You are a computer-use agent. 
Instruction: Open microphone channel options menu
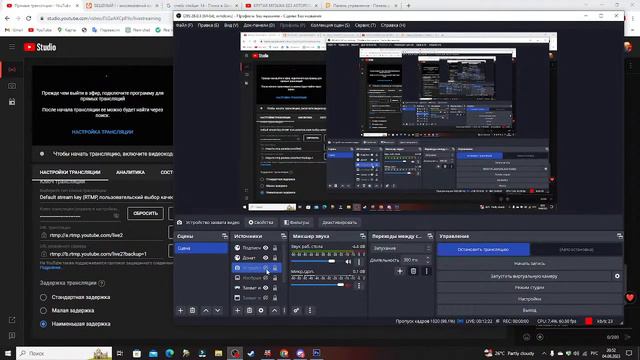(359, 285)
